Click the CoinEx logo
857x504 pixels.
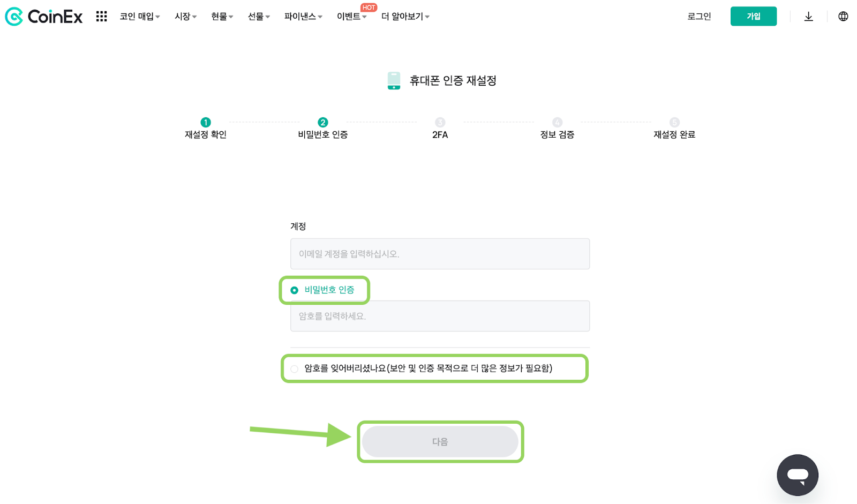(44, 17)
